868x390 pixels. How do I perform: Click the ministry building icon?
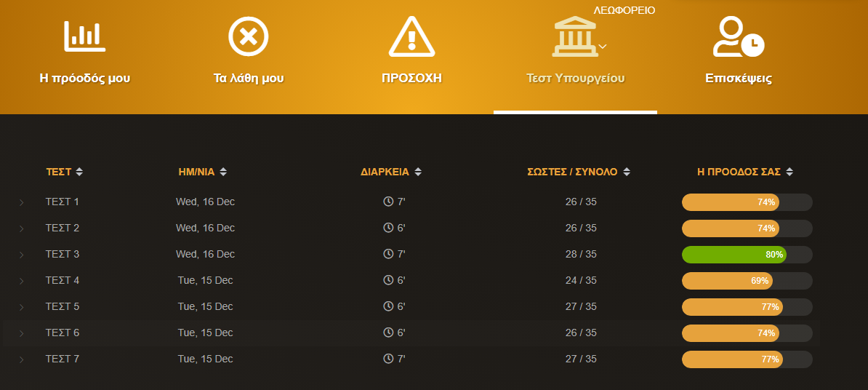574,38
